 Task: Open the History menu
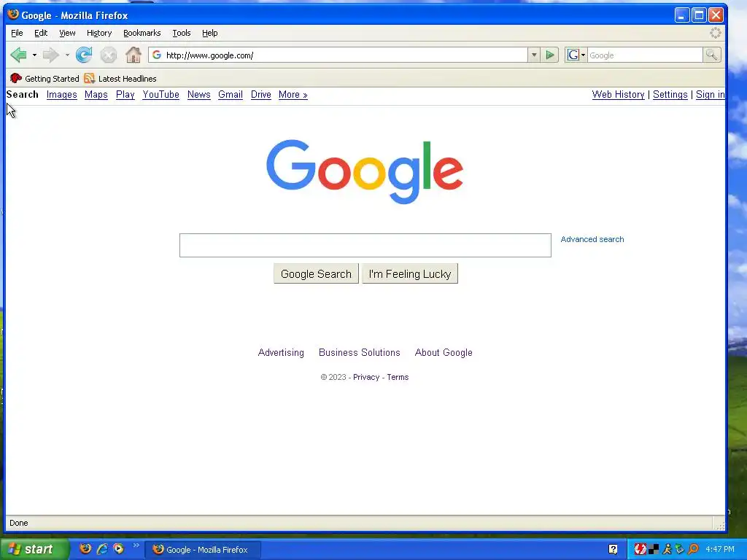pyautogui.click(x=99, y=33)
